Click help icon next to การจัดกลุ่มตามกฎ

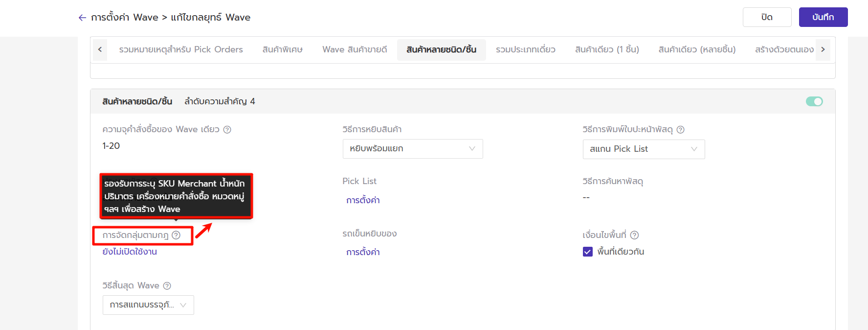click(176, 236)
